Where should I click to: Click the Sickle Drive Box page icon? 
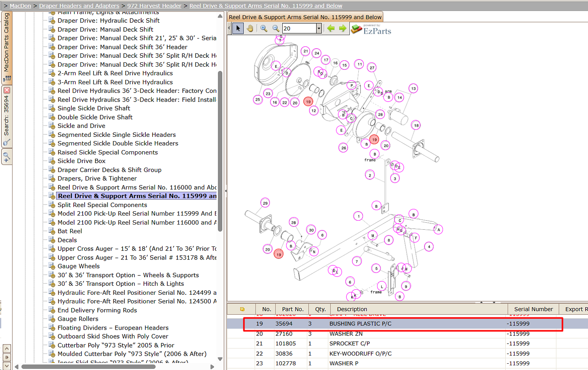[x=52, y=161]
